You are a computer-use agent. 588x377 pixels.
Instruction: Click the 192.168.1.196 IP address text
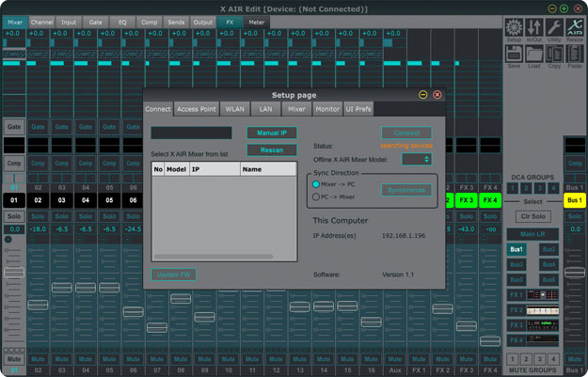tap(404, 236)
